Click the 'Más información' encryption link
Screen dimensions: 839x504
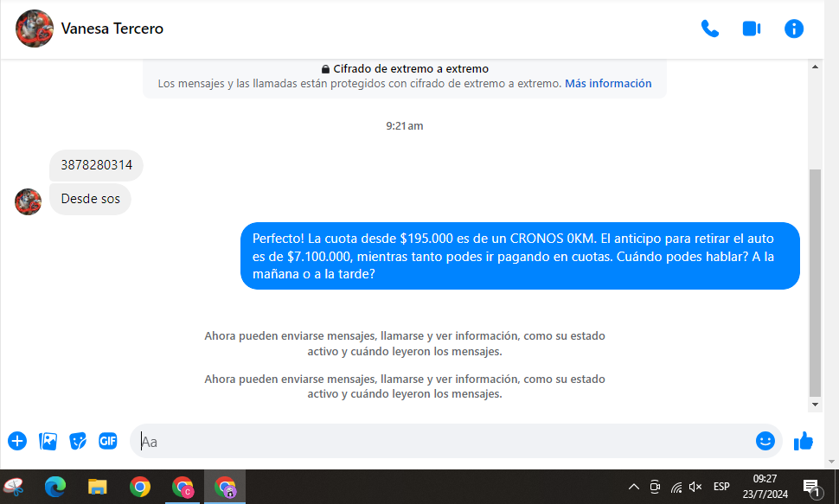[x=608, y=84]
